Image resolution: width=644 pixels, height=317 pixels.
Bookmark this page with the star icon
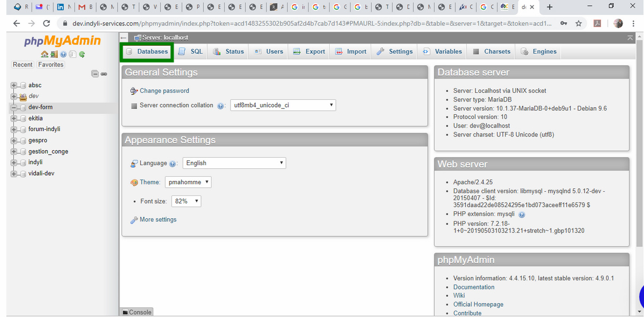[579, 23]
